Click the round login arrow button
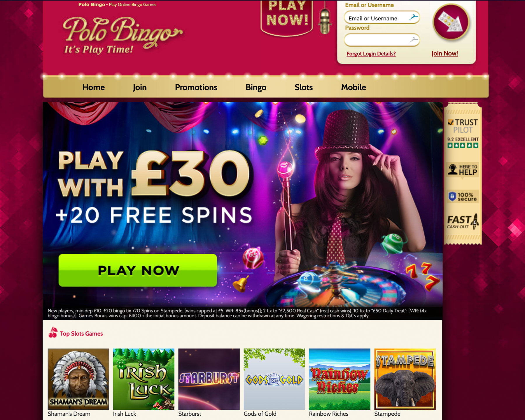The width and height of the screenshot is (525, 420). 451,22
